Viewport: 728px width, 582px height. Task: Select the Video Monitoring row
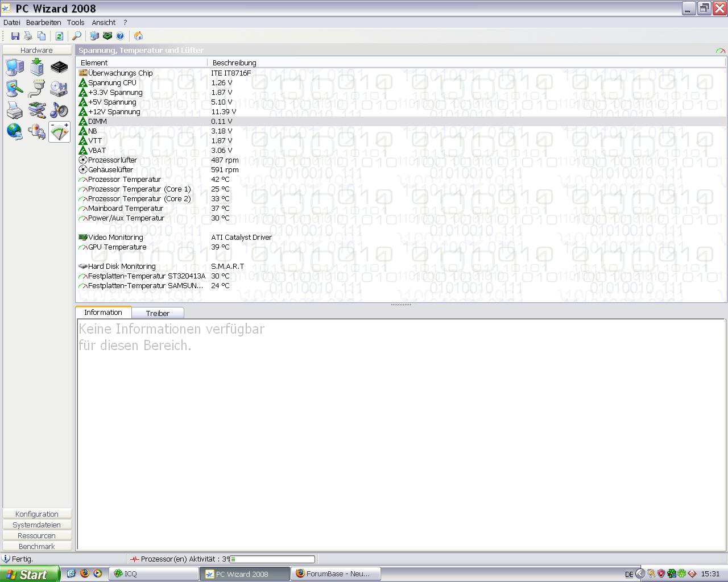[x=402, y=237]
